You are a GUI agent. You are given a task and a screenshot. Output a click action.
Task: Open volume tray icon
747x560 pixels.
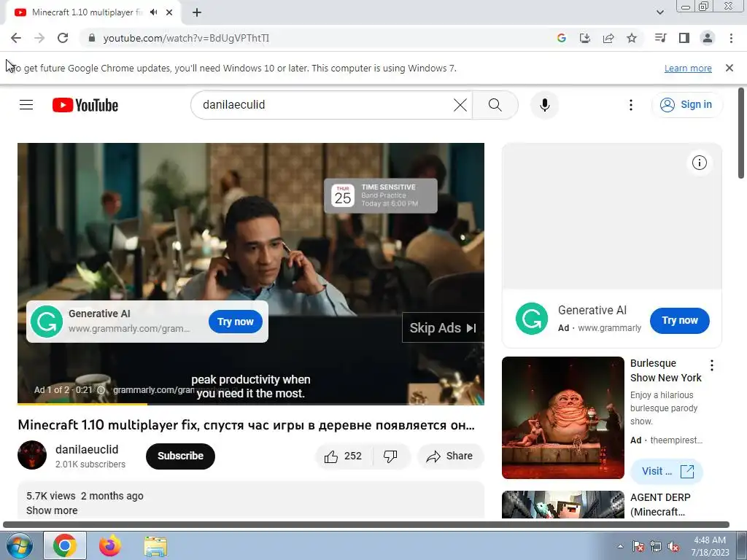(673, 546)
